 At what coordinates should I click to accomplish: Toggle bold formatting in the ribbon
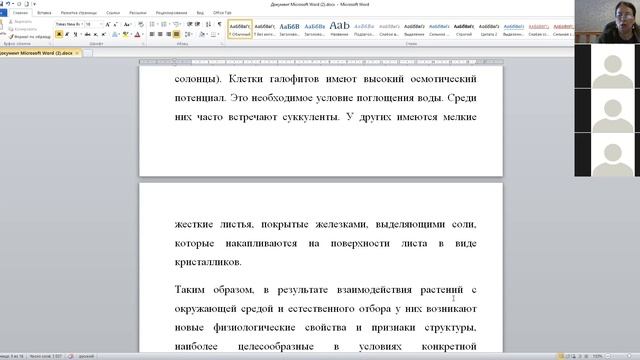click(x=59, y=34)
